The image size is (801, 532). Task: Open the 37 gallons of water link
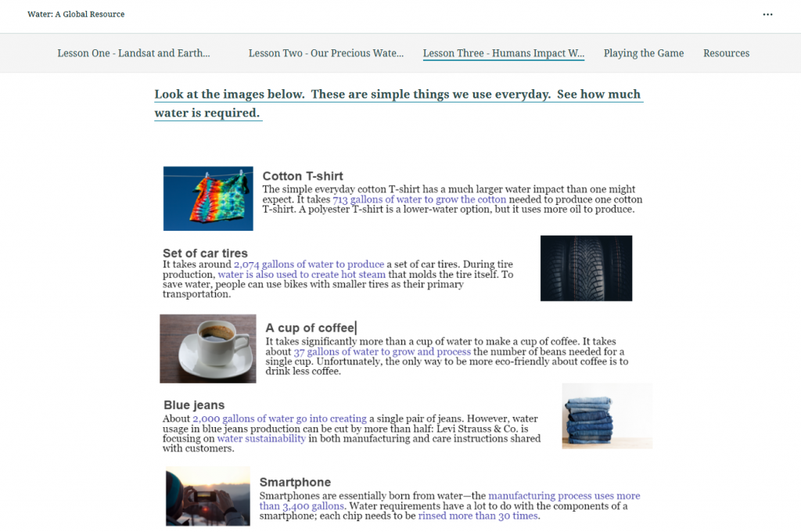[x=383, y=352]
